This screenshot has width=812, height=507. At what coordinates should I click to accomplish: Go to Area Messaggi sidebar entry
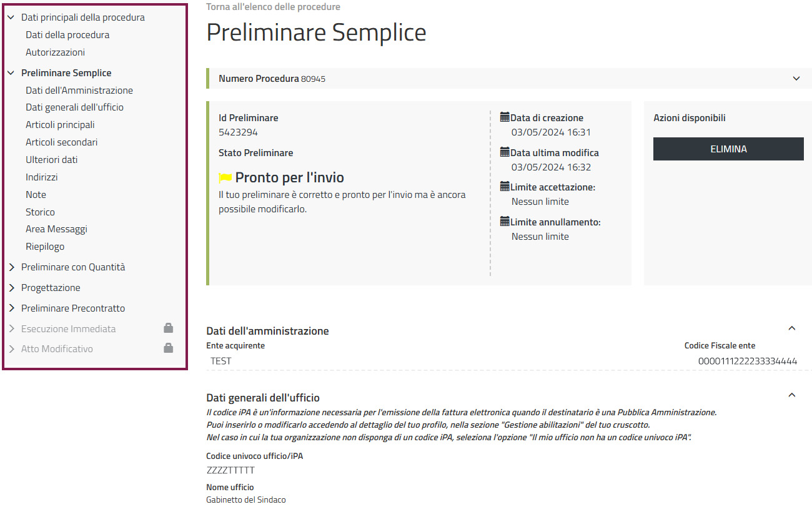coord(56,229)
